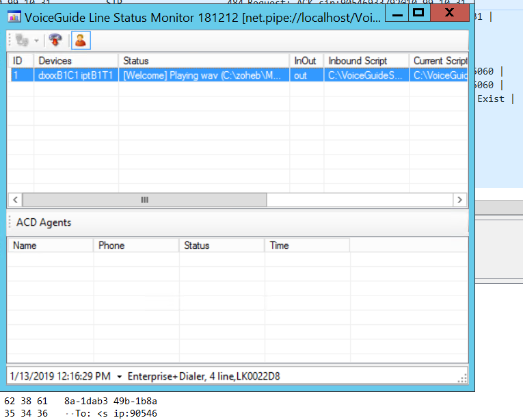
Task: Close the VoiceGuide Line Status Monitor window
Action: click(450, 13)
